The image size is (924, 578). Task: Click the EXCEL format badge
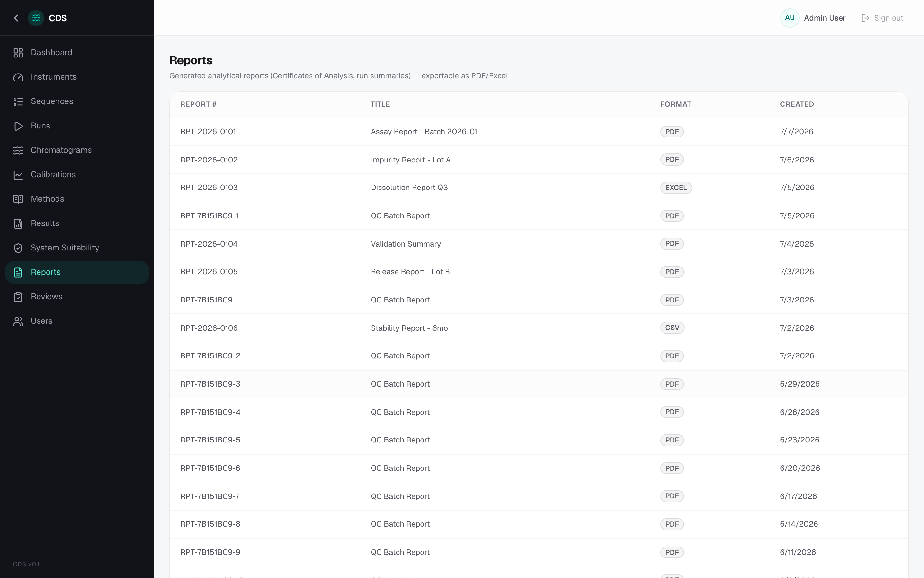pos(676,188)
